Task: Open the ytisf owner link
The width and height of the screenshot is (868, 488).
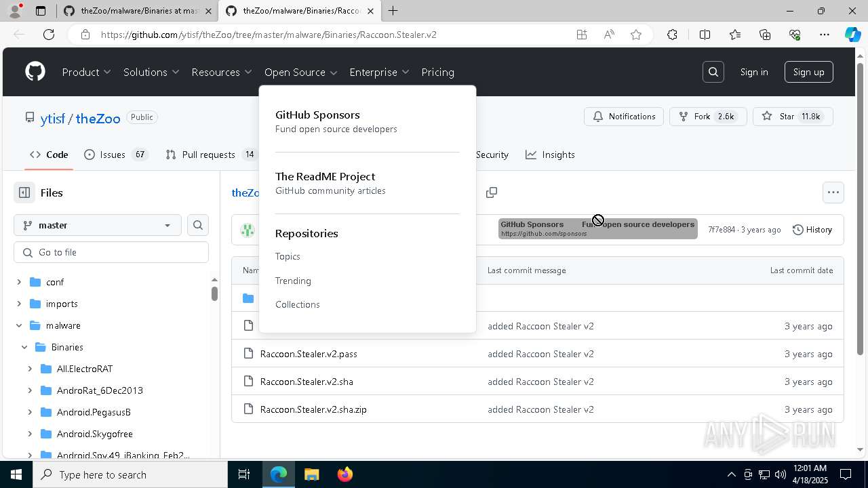Action: point(52,119)
